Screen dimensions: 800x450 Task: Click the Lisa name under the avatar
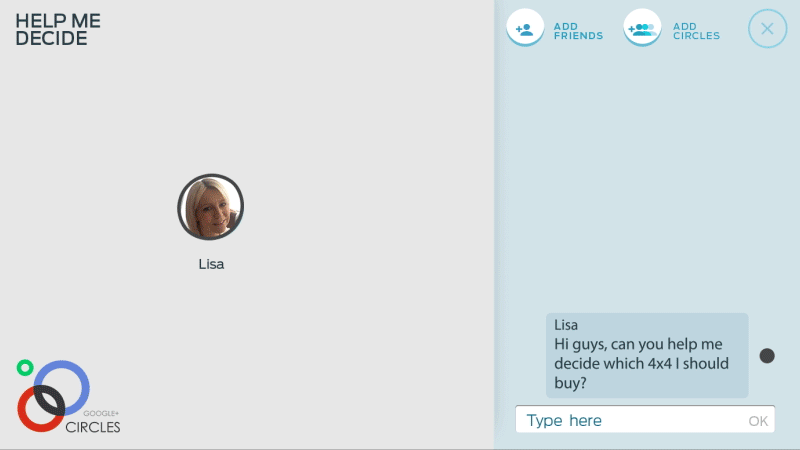211,264
